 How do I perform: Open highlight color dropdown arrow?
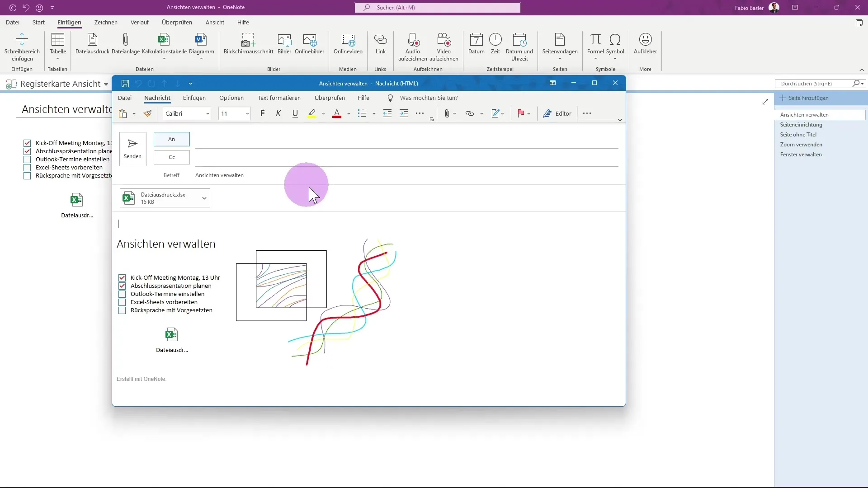323,114
